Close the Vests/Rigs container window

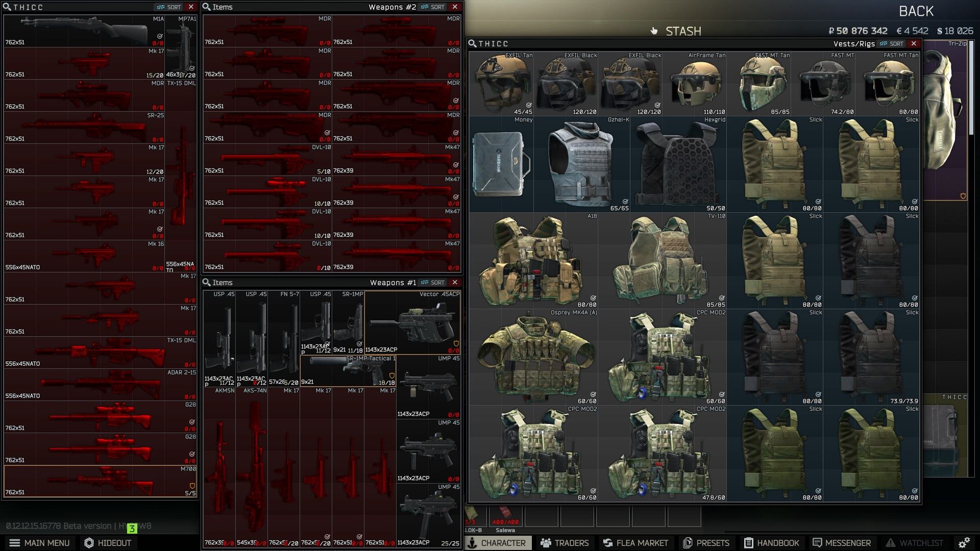coord(914,44)
